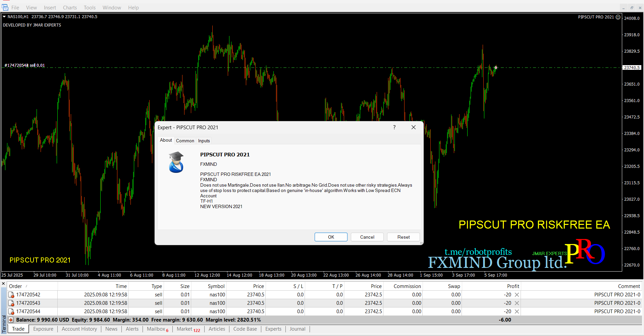Minimize the chart window
Viewport: 644px width, 336px height.
coord(624,8)
